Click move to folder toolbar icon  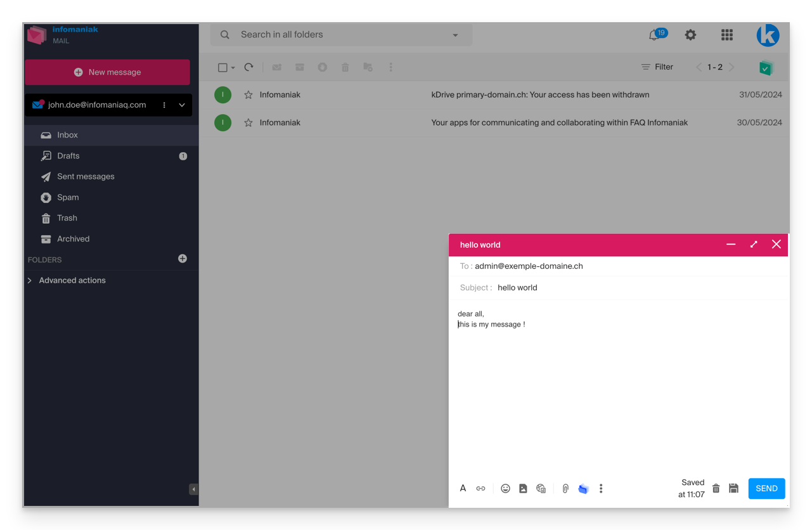368,67
